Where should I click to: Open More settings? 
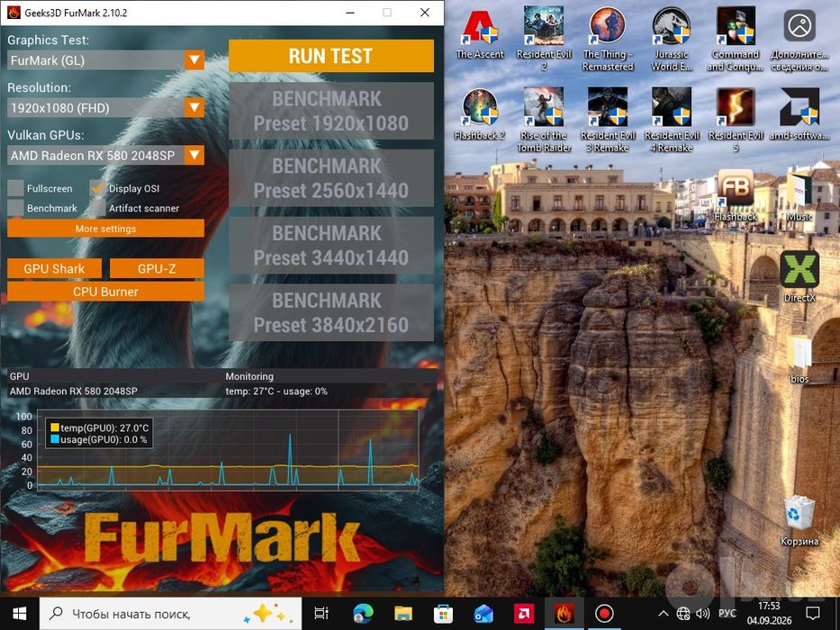105,229
